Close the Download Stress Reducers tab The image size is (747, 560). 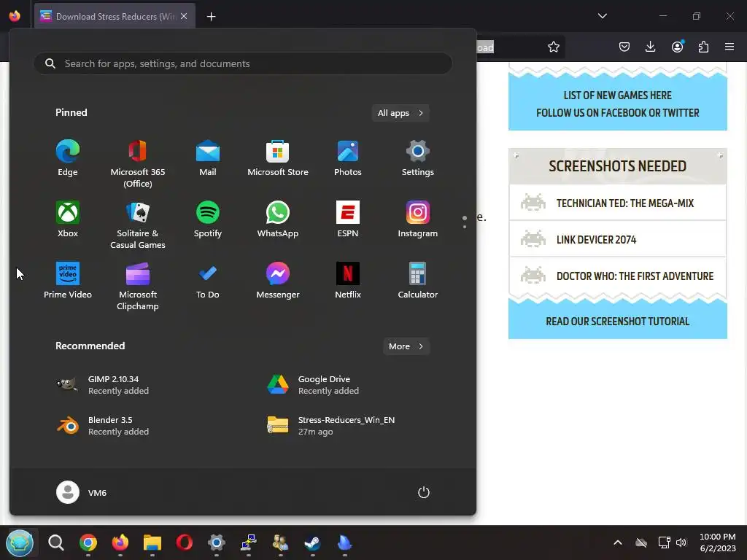(184, 16)
